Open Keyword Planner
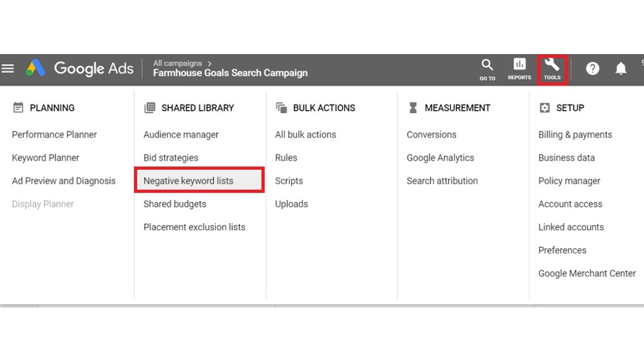The width and height of the screenshot is (644, 362). point(45,158)
